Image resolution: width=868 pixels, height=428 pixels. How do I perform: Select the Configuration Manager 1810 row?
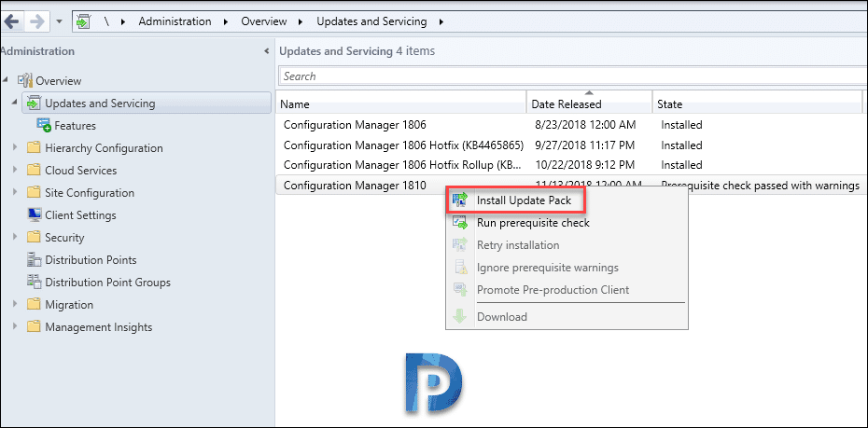point(571,186)
